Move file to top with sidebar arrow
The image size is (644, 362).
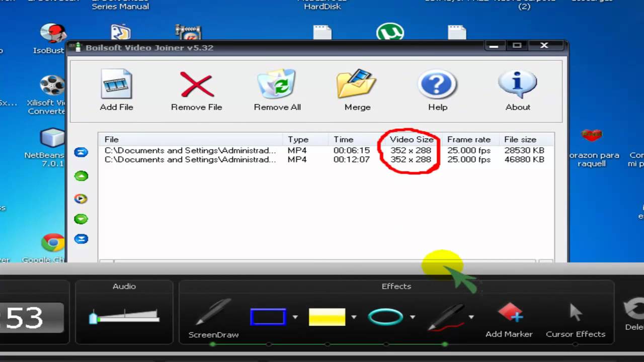81,152
